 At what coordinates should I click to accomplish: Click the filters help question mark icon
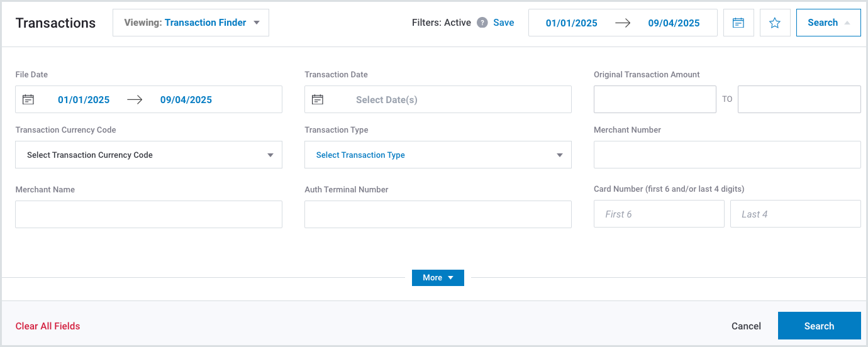coord(482,23)
